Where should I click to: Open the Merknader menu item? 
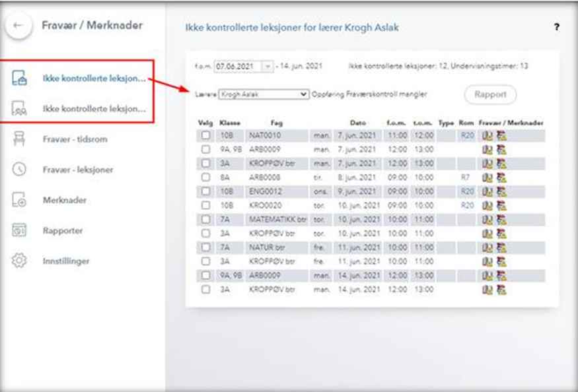(64, 200)
